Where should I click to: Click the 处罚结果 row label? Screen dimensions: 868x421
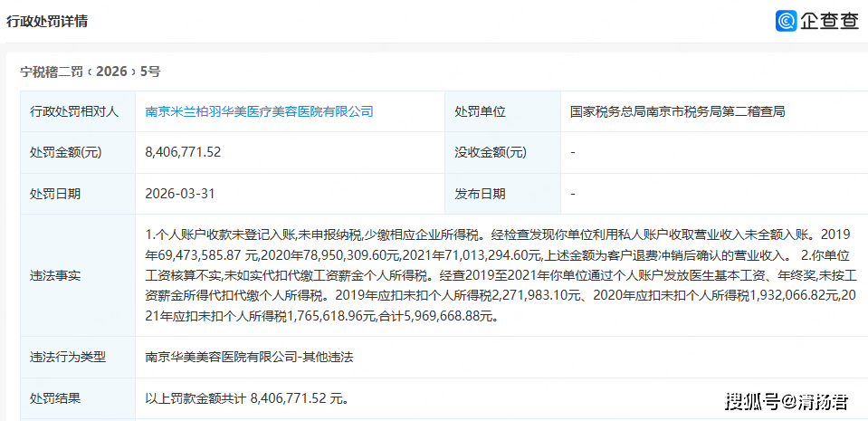[55, 397]
